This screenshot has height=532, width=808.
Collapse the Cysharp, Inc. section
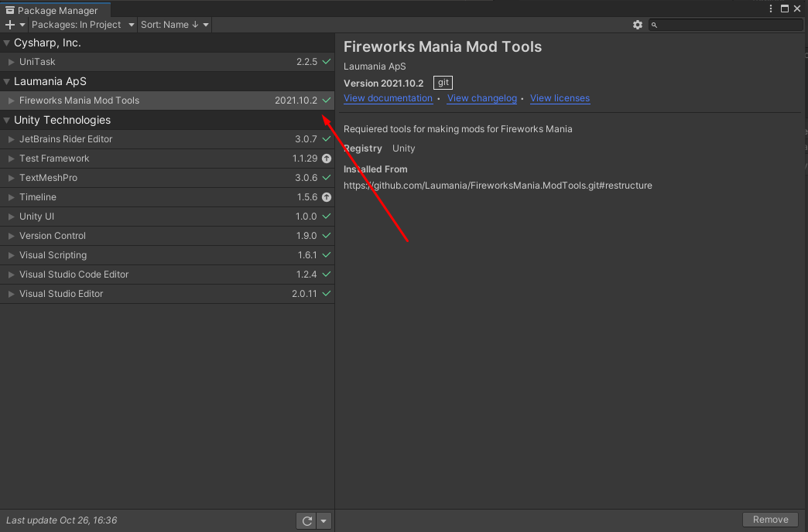point(6,43)
